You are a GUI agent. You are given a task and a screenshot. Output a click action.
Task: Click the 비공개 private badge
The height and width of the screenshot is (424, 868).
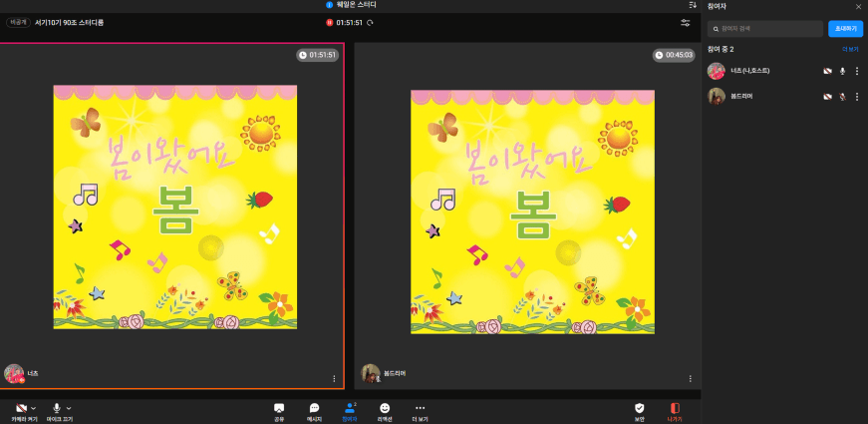click(18, 23)
